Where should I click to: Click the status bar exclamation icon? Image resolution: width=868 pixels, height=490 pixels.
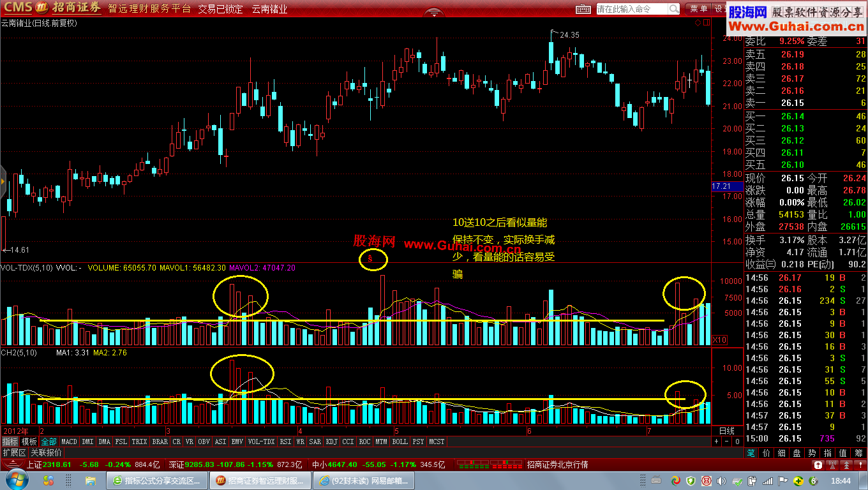[860, 465]
